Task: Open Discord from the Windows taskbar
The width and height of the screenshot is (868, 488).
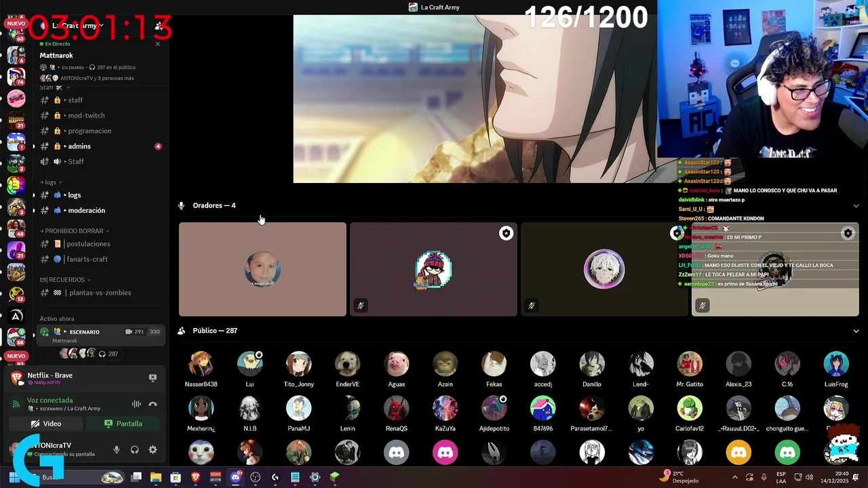Action: click(x=235, y=477)
